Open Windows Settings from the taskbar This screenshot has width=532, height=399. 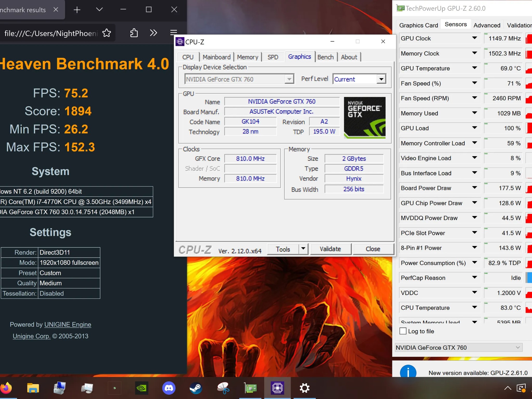304,388
